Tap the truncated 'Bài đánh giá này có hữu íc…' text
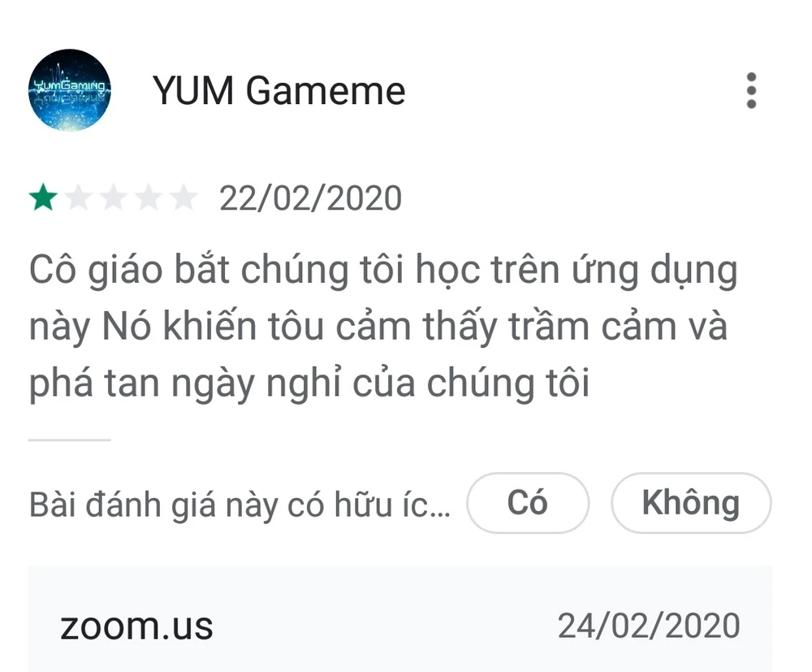The width and height of the screenshot is (812, 672). tap(240, 505)
